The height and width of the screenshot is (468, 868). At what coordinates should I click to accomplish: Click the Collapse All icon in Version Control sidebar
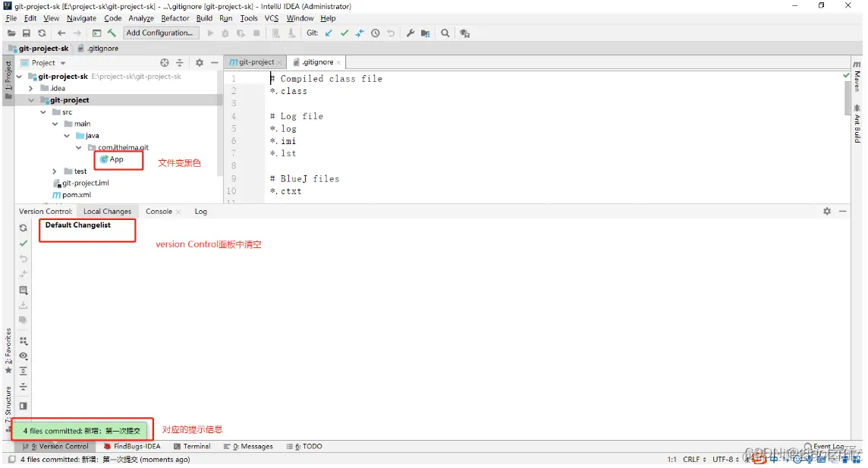pos(24,387)
